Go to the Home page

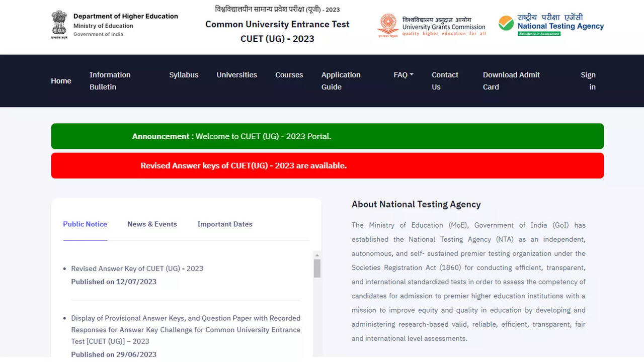pos(61,81)
